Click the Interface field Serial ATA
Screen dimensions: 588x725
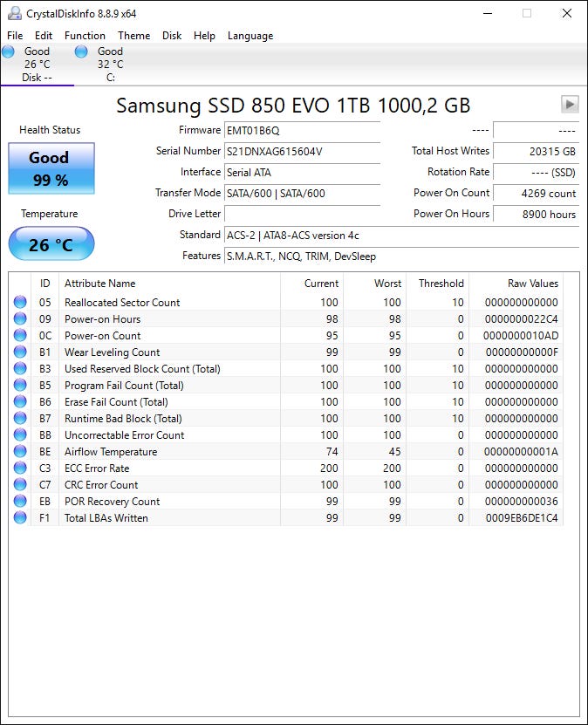tap(303, 172)
